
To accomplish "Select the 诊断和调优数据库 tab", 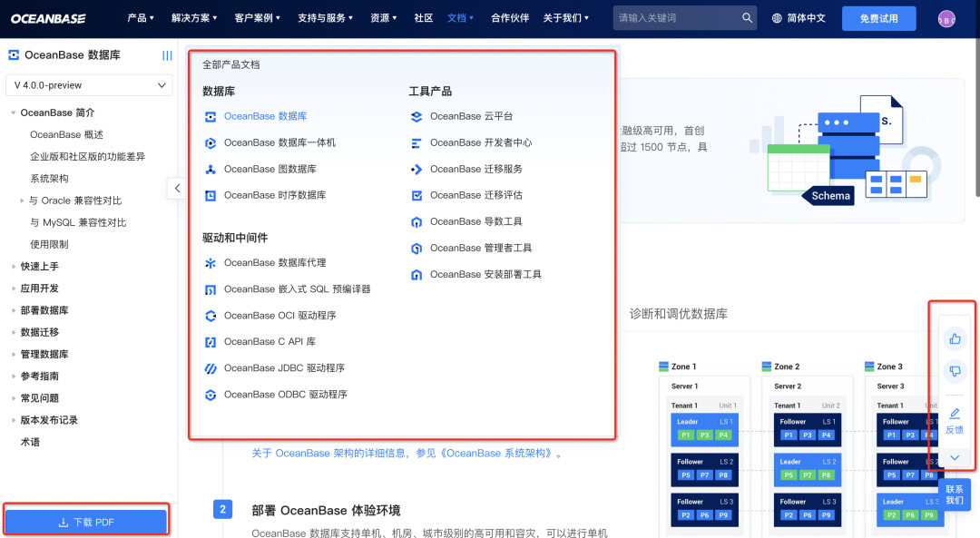I will [x=678, y=314].
